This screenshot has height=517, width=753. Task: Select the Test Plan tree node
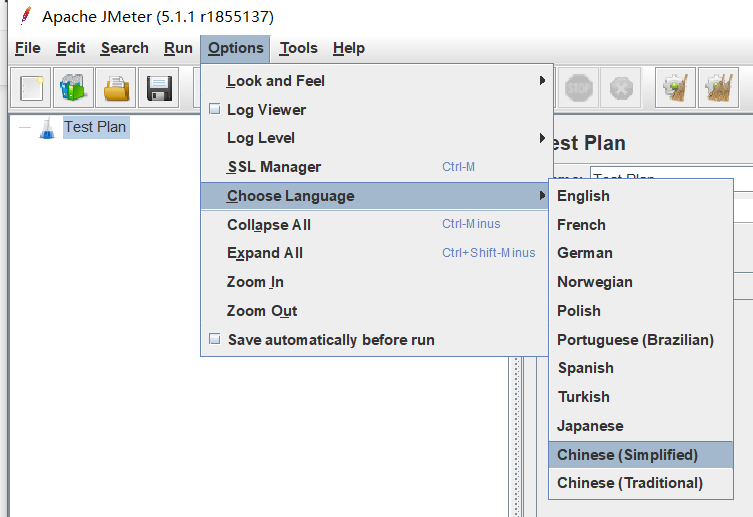click(x=96, y=127)
